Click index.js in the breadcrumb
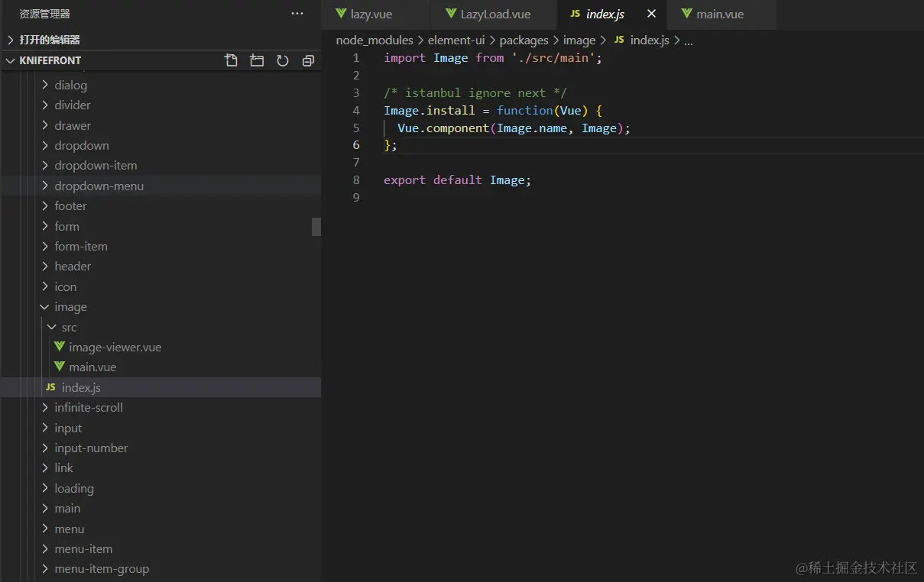 650,40
